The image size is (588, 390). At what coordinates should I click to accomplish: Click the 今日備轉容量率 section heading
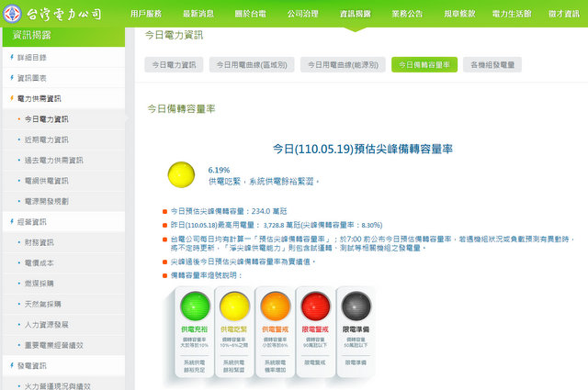(x=182, y=109)
